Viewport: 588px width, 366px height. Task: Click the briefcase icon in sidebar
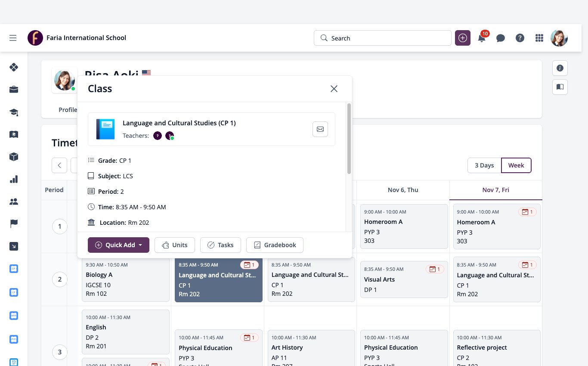coord(14,90)
